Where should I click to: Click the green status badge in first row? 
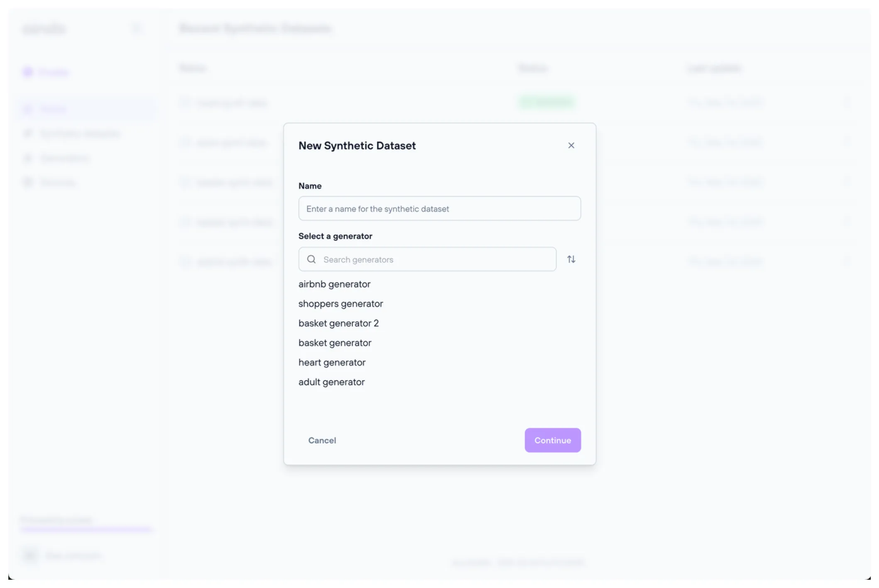pyautogui.click(x=547, y=102)
